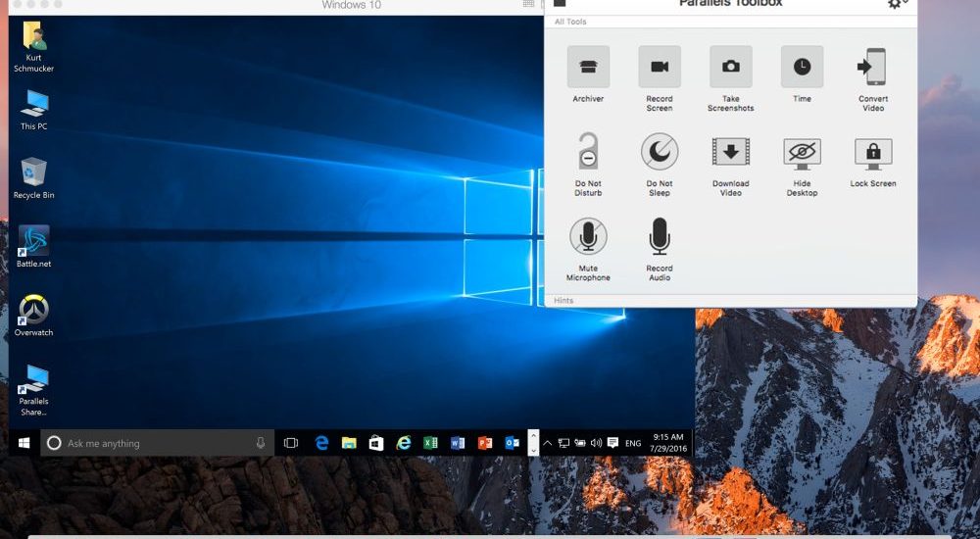Select the This PC desktop icon
Image resolution: width=980 pixels, height=539 pixels.
33,110
